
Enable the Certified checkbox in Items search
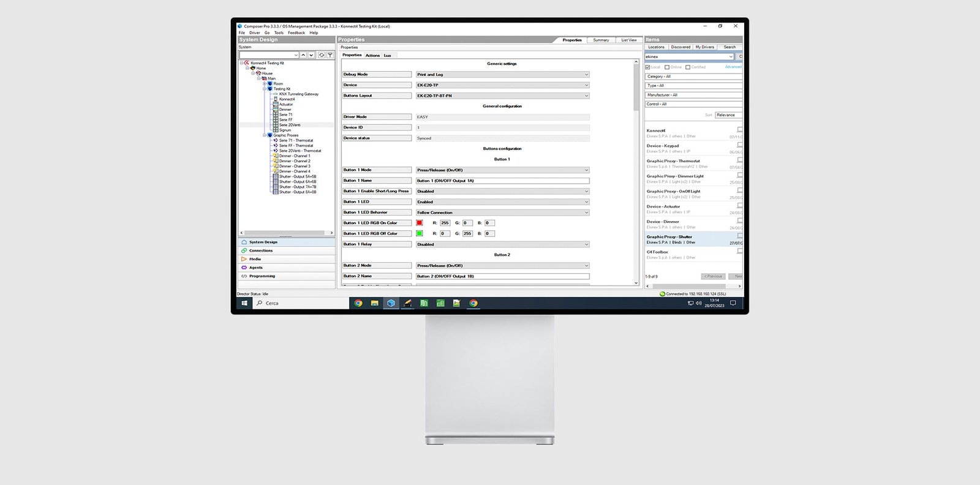pos(688,67)
